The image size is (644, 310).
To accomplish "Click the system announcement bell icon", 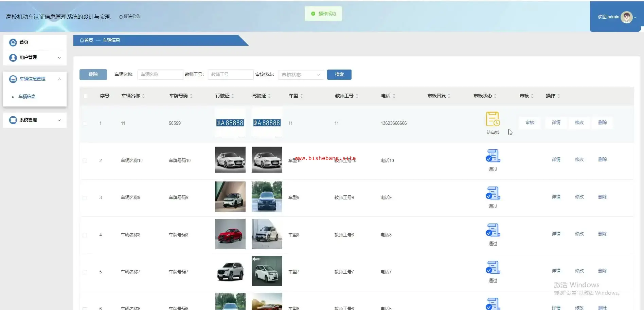I will pyautogui.click(x=121, y=17).
